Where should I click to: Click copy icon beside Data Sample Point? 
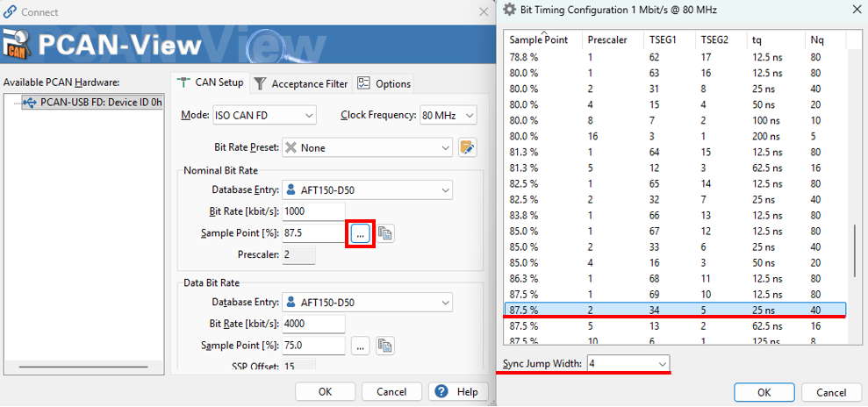(385, 346)
